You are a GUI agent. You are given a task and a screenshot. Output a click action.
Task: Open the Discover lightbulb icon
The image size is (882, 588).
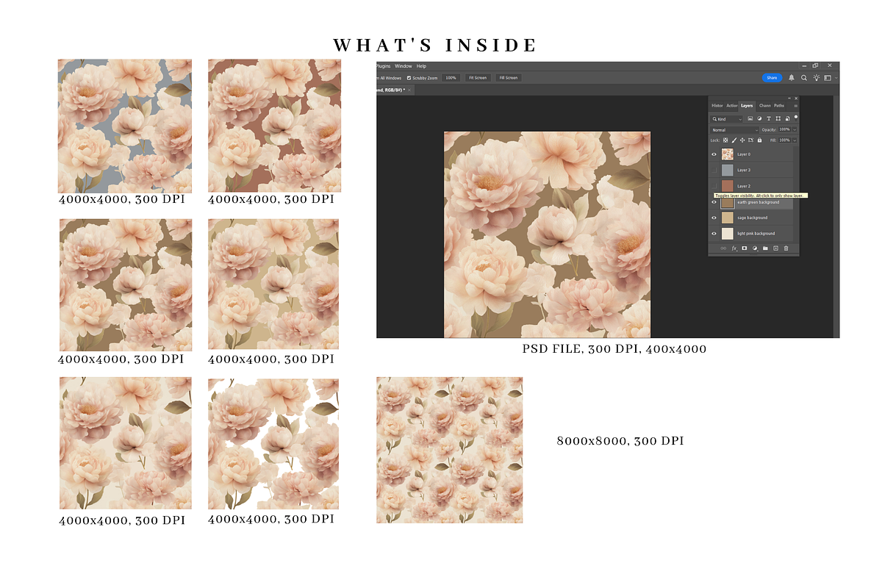point(817,77)
